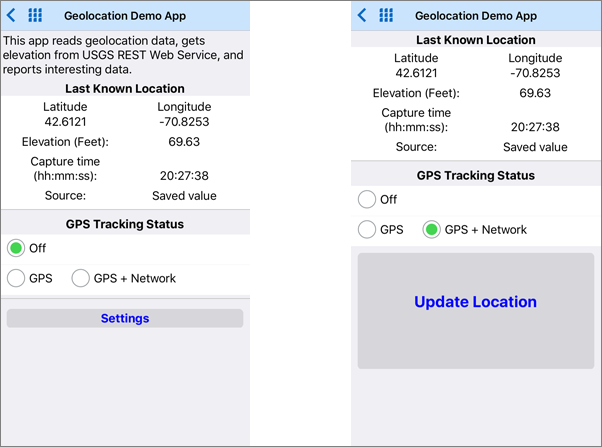The height and width of the screenshot is (447, 602).
Task: Tap the back chevron on the right screen
Action: pos(362,16)
